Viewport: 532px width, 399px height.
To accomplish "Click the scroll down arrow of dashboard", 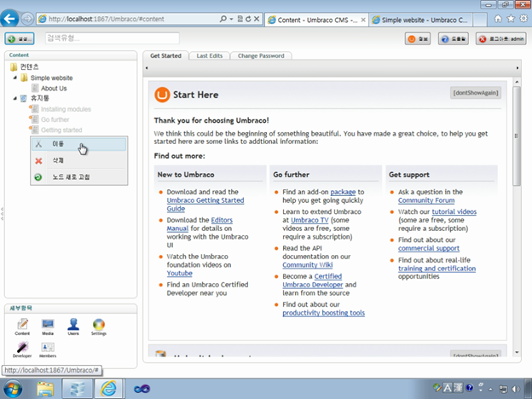I will 517,352.
